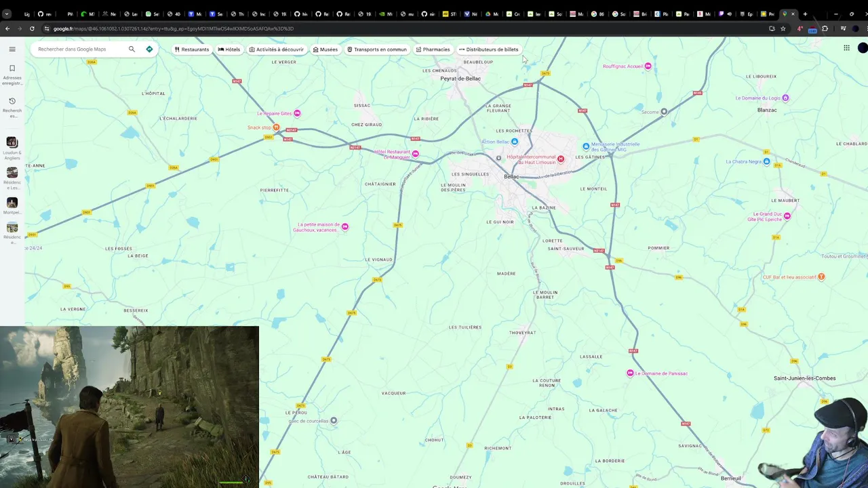This screenshot has height=488, width=868.
Task: Filter map by Hôtels
Action: (229, 49)
